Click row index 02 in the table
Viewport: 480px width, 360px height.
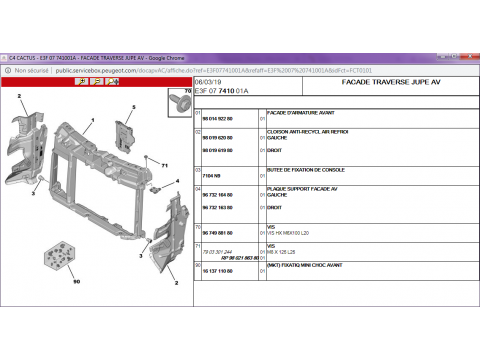coord(198,132)
